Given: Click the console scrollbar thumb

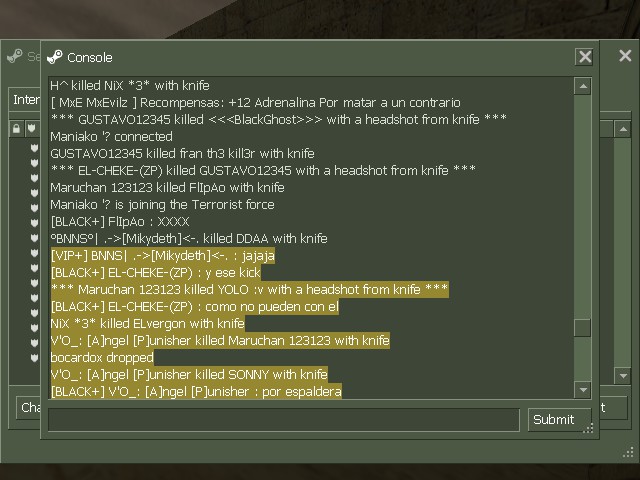Looking at the screenshot, I should point(582,327).
